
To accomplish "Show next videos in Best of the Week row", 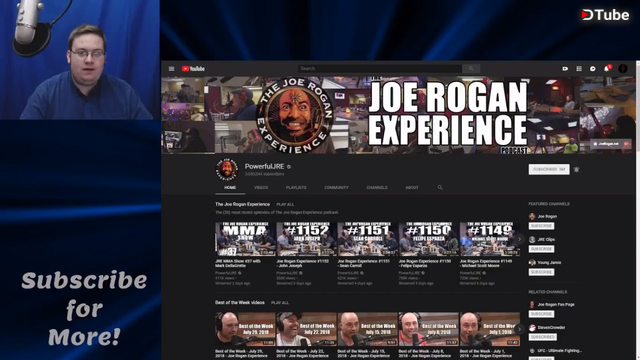I will [x=519, y=329].
